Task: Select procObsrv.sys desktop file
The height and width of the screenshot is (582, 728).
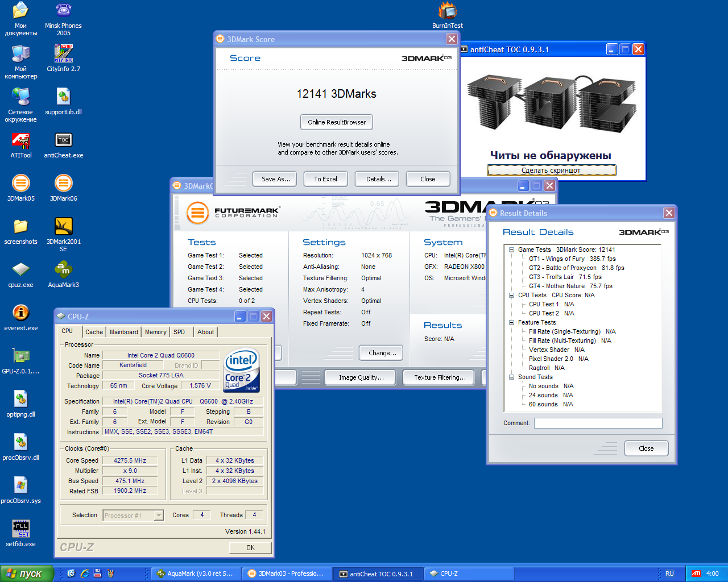Action: point(21,490)
